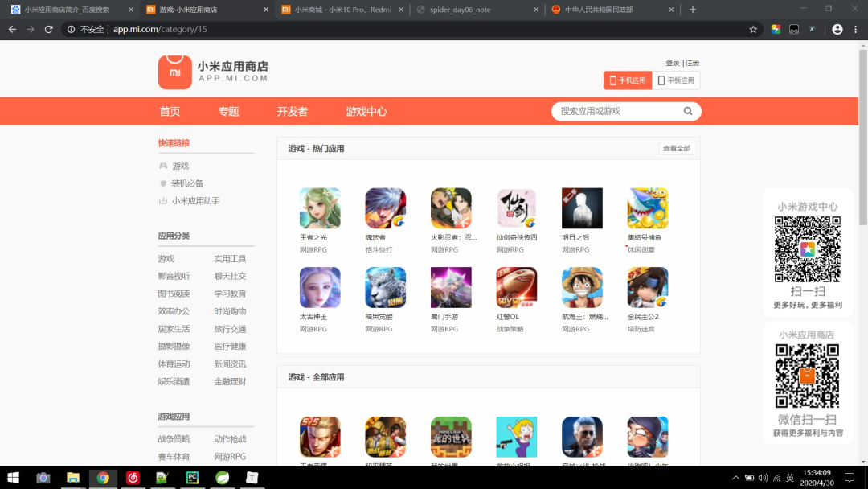Image resolution: width=868 pixels, height=489 pixels.
Task: Click the 小米应用商店 WeChat QR code
Action: (x=807, y=376)
